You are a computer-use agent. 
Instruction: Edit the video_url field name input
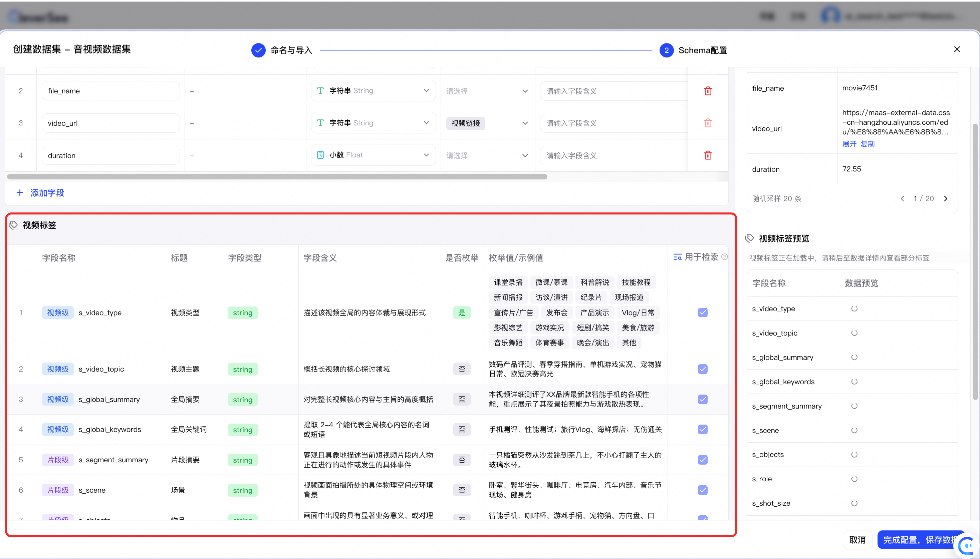click(x=110, y=123)
